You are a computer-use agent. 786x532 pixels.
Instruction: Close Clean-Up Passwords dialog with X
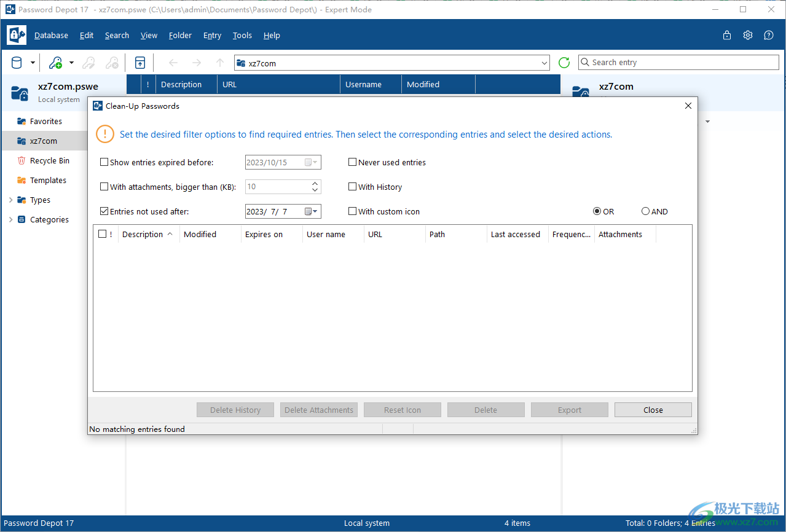point(688,106)
